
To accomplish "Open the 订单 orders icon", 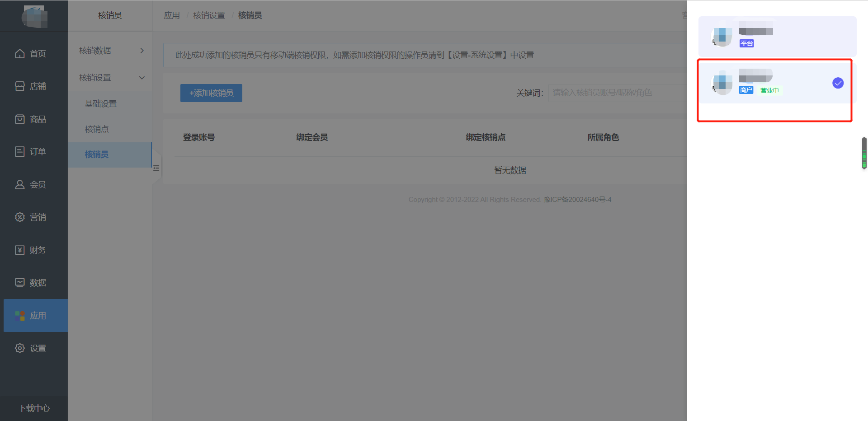I will point(20,152).
